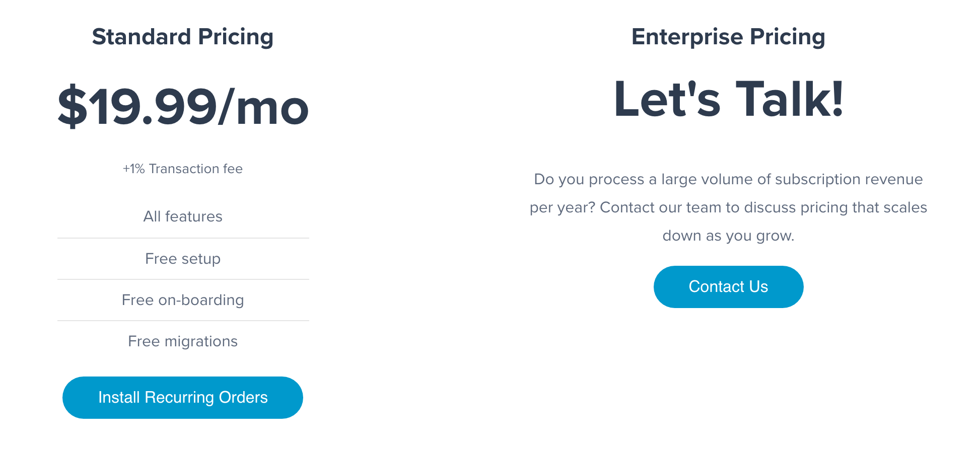Click the Free migrations list item
This screenshot has height=451, width=980.
tap(183, 341)
